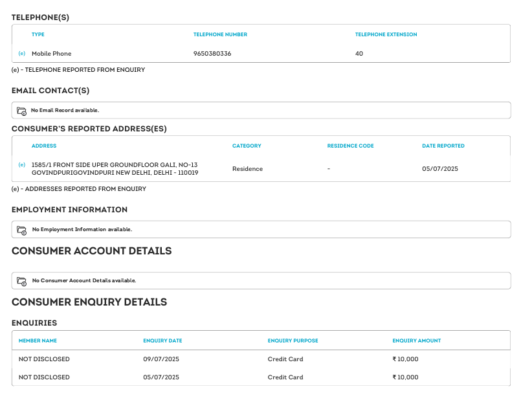Click folder icon beside No Consumer Account Details

pyautogui.click(x=21, y=281)
